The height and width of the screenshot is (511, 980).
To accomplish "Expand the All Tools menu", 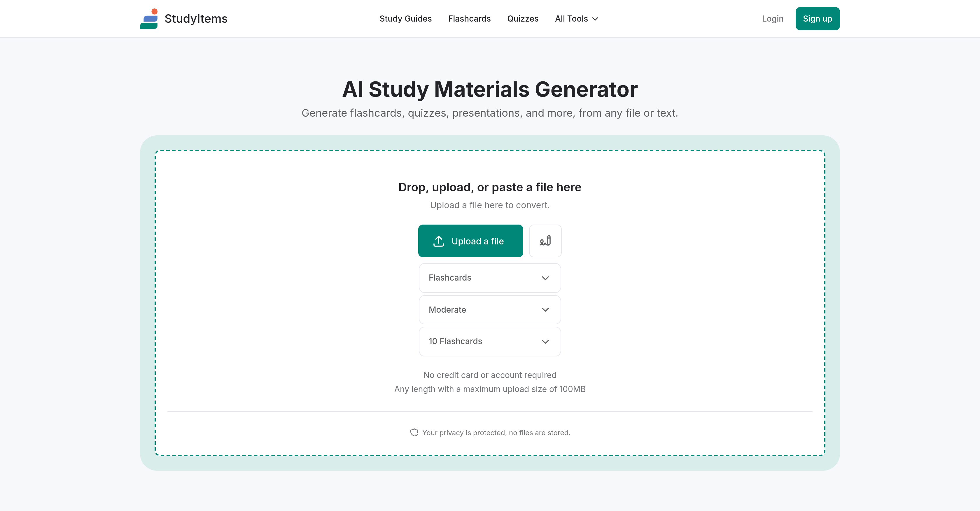I will click(x=575, y=18).
